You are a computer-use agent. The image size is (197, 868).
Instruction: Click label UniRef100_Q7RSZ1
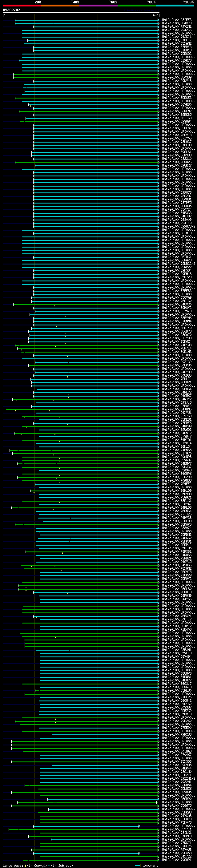[177, 843]
